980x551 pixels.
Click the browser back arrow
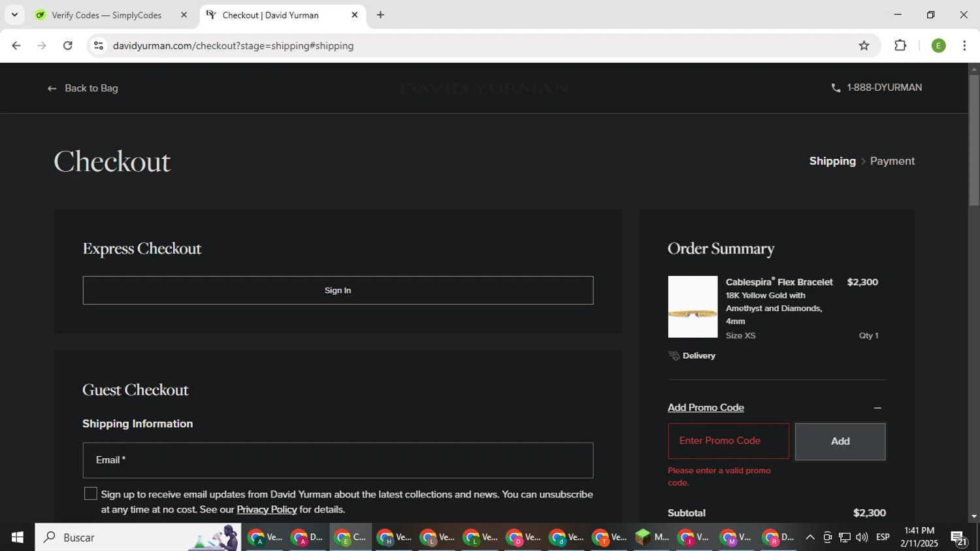pyautogui.click(x=16, y=46)
